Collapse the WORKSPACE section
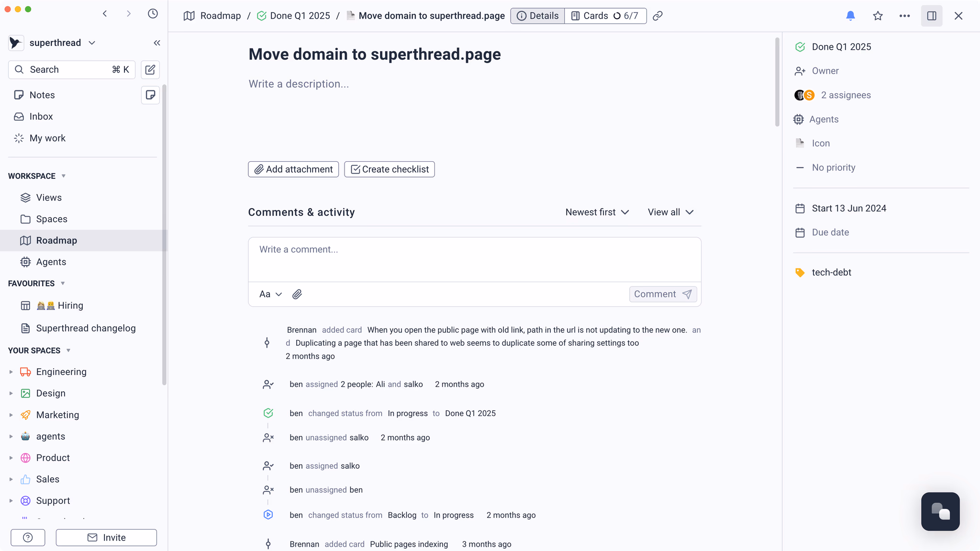The width and height of the screenshot is (980, 551). [x=64, y=176]
